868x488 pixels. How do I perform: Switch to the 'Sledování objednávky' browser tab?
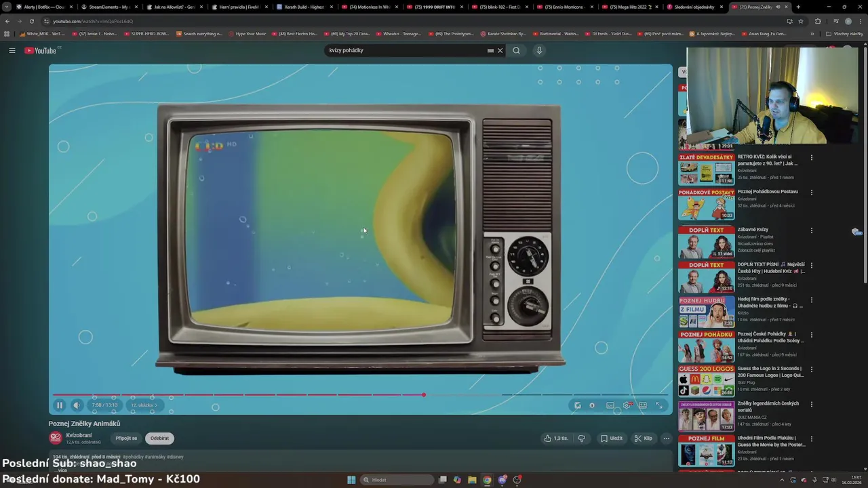coord(694,7)
